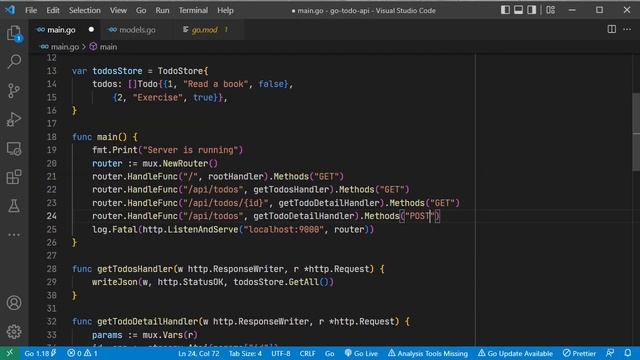The height and width of the screenshot is (360, 640).
Task: Click line number 24 in gutter
Action: click(51, 216)
